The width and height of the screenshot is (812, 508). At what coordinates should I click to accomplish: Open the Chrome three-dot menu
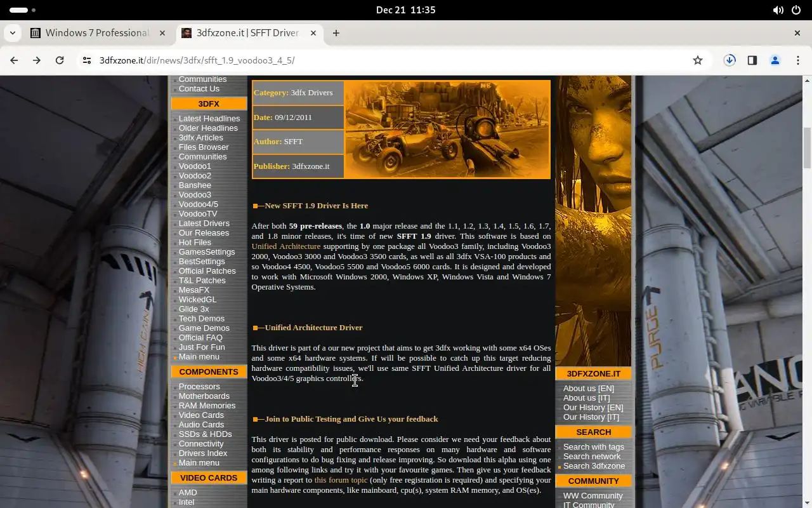pos(798,60)
